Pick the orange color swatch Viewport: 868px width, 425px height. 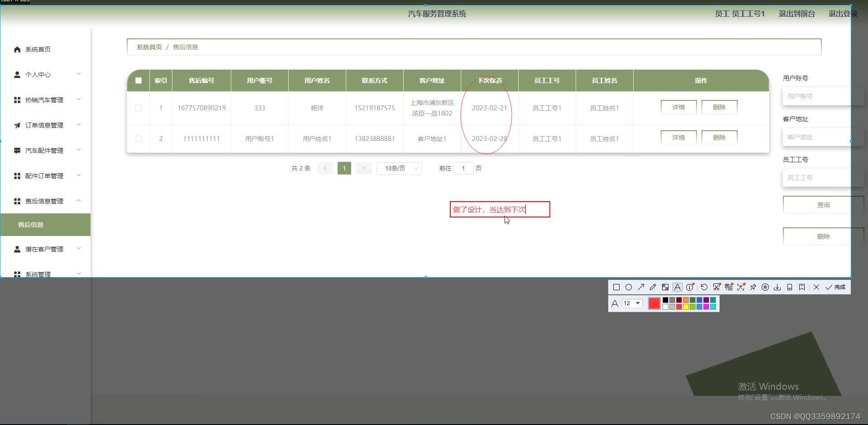686,300
